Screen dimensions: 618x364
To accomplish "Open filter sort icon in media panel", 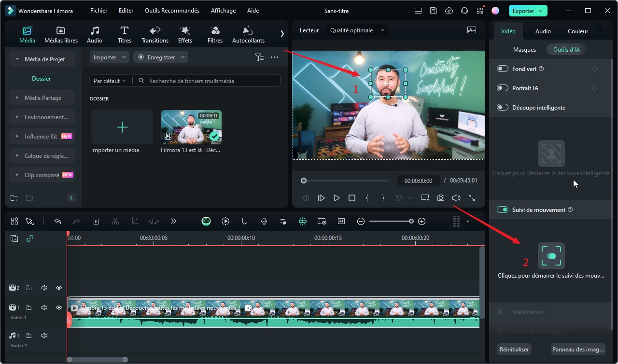I will tap(259, 57).
